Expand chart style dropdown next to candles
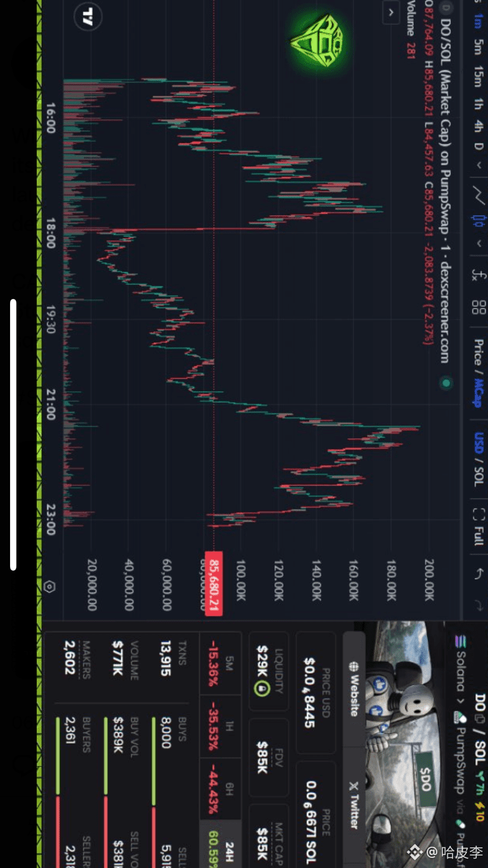 click(479, 243)
